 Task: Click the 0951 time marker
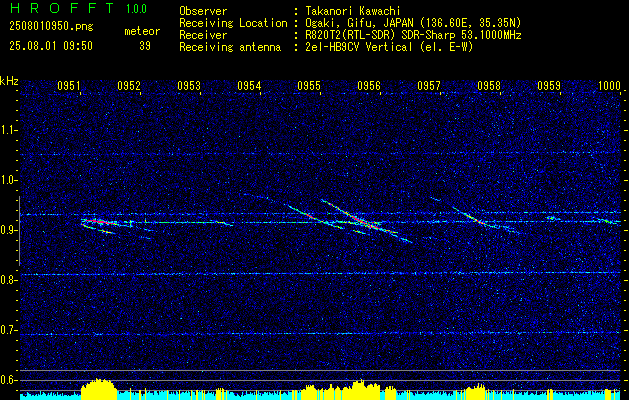click(x=69, y=85)
